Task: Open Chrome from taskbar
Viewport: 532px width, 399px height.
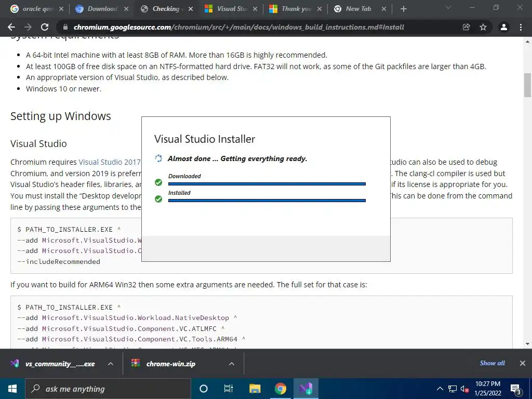Action: tap(280, 389)
